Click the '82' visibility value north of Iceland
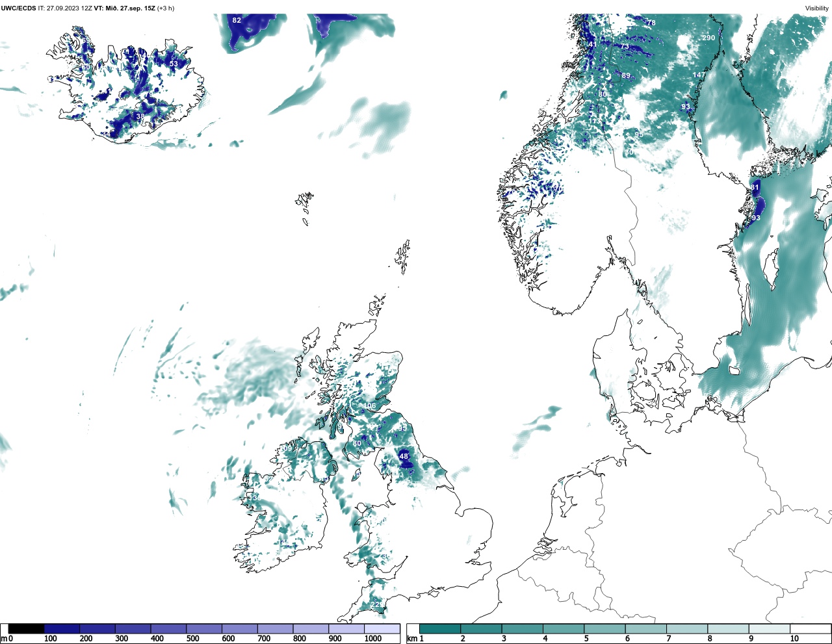Screen dimensions: 832x644 [x=237, y=20]
